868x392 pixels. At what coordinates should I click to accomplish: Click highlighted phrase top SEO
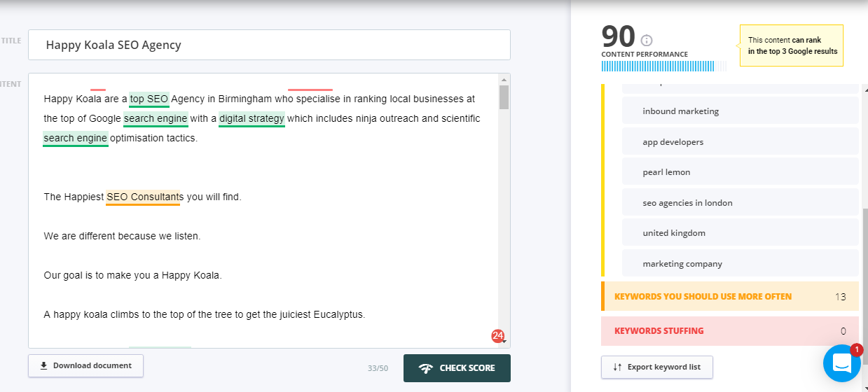149,99
